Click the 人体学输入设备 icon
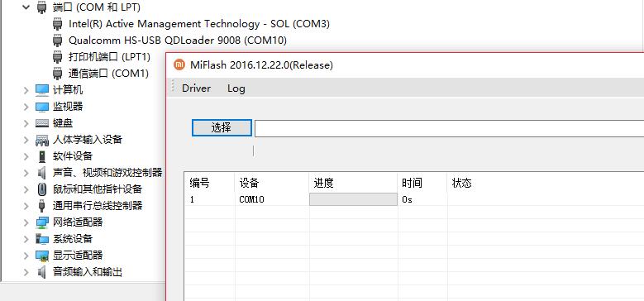The height and width of the screenshot is (301, 644). click(42, 140)
